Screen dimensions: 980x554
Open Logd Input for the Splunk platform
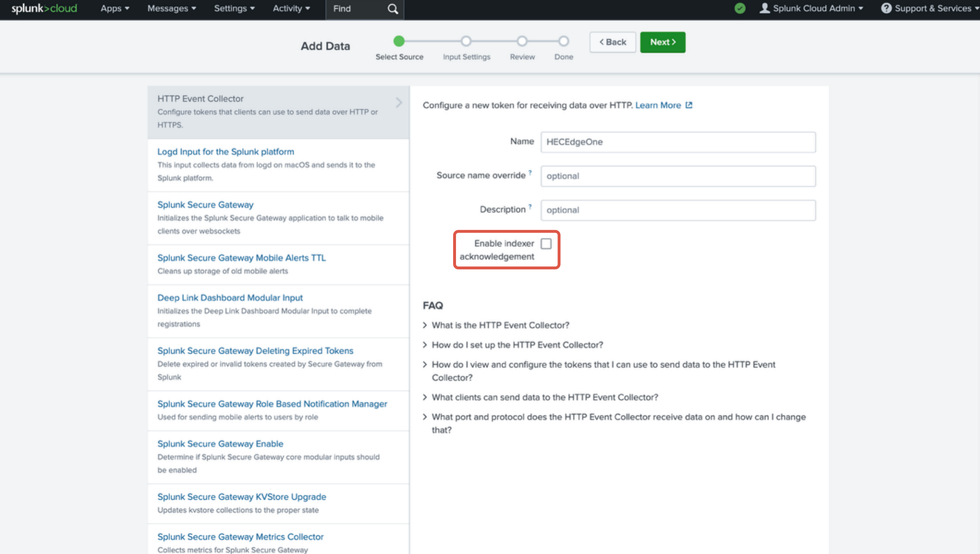point(226,152)
